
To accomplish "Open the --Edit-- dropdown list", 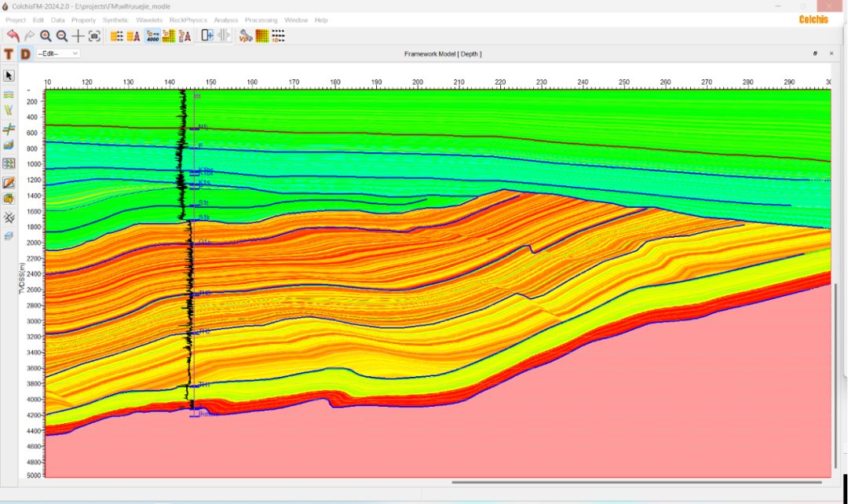I will [58, 53].
